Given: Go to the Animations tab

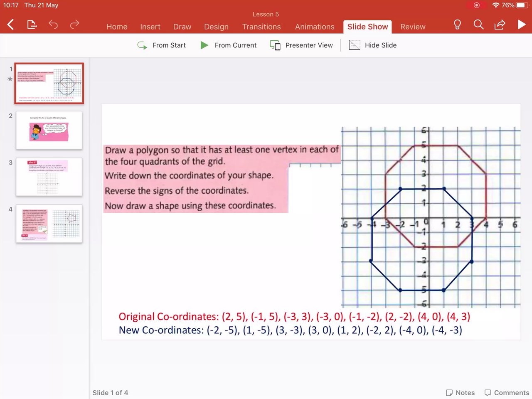Looking at the screenshot, I should [x=315, y=27].
